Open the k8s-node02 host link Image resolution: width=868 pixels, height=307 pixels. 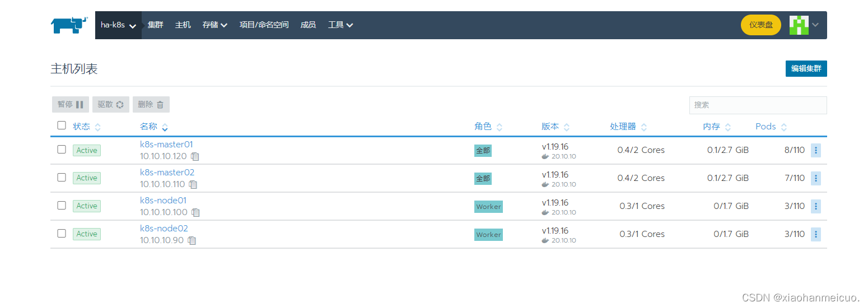(x=164, y=229)
